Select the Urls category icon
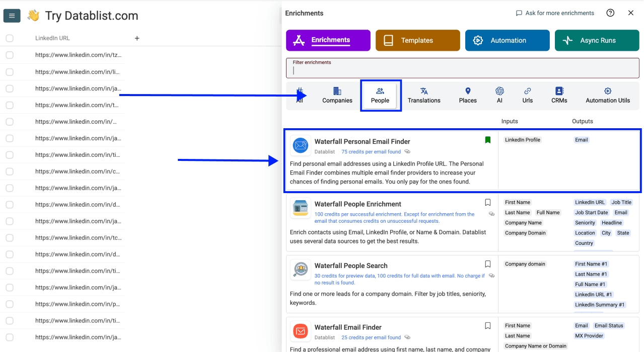This screenshot has height=352, width=644. click(527, 95)
